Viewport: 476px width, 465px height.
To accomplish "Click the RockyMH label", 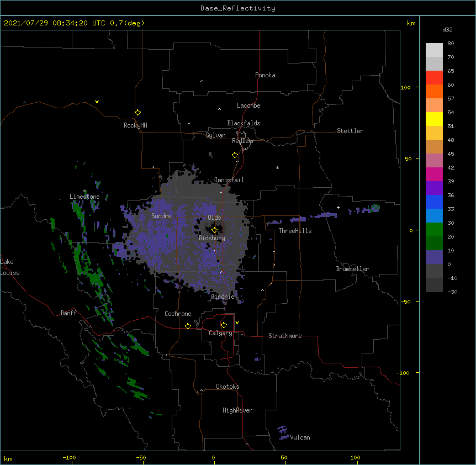I will [135, 125].
